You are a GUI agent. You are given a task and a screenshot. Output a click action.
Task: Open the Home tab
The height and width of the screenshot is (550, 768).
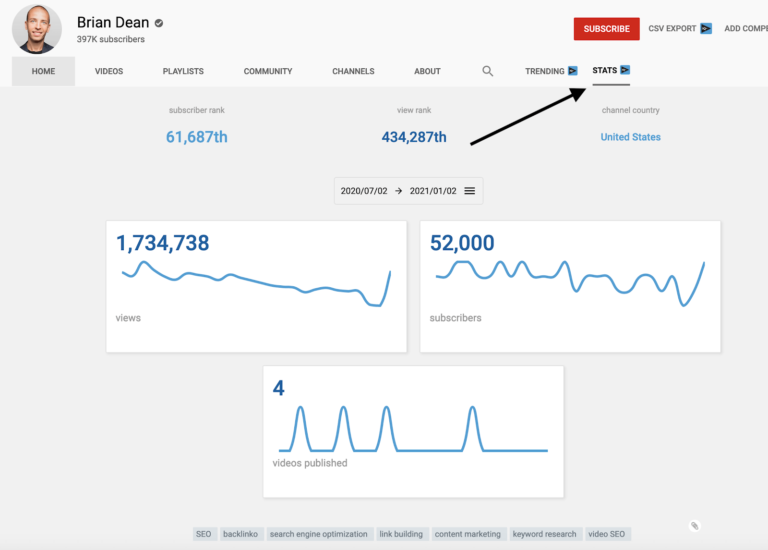tap(44, 71)
